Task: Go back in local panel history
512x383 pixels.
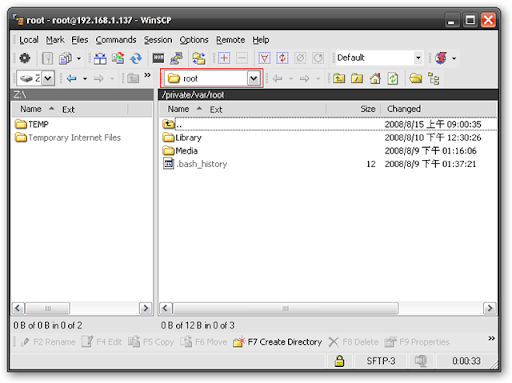Action: point(72,79)
